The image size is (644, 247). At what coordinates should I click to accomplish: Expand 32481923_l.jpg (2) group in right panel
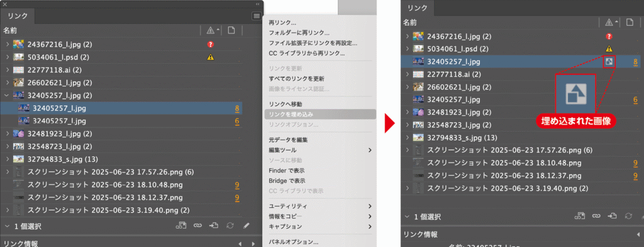tap(407, 112)
